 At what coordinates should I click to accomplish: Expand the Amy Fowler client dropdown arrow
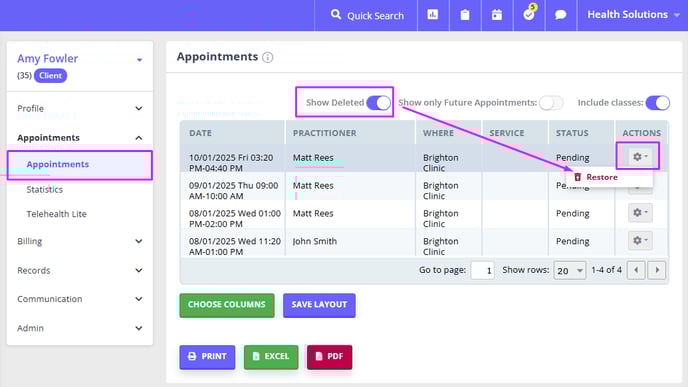point(139,60)
